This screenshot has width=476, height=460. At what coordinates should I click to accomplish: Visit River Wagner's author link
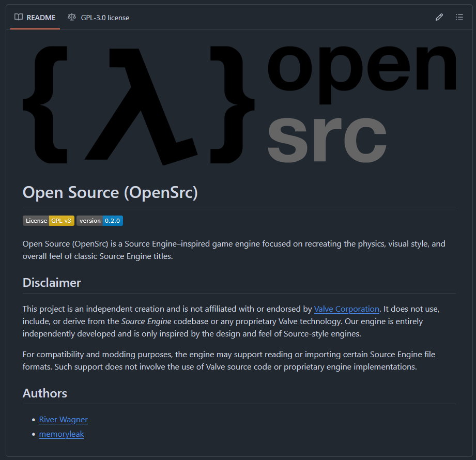[x=64, y=419]
